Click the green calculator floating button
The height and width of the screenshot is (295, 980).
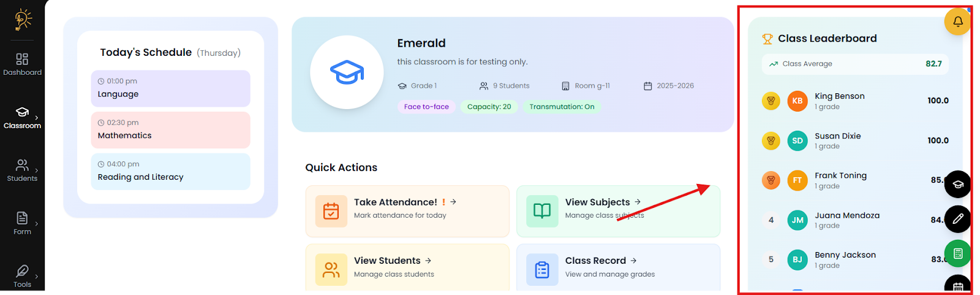coord(957,253)
